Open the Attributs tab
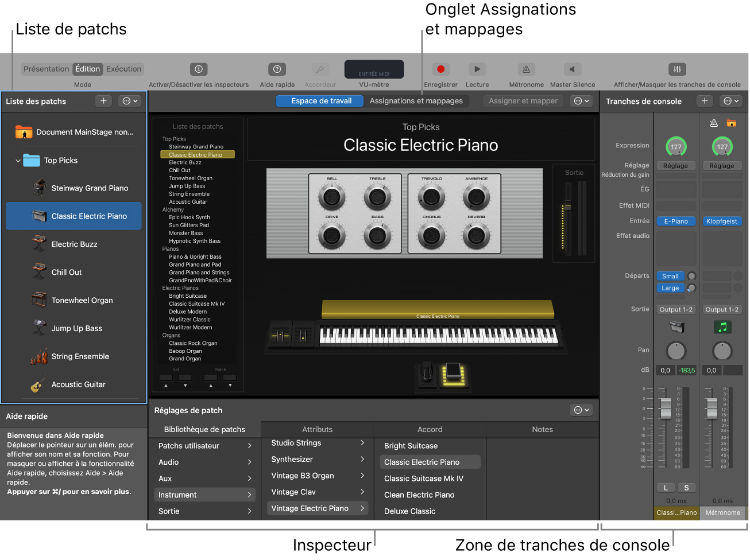Image resolution: width=750 pixels, height=560 pixels. pyautogui.click(x=317, y=429)
